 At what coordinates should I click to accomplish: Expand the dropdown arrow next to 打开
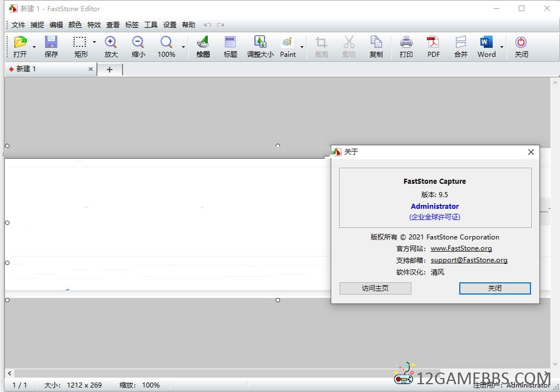35,47
